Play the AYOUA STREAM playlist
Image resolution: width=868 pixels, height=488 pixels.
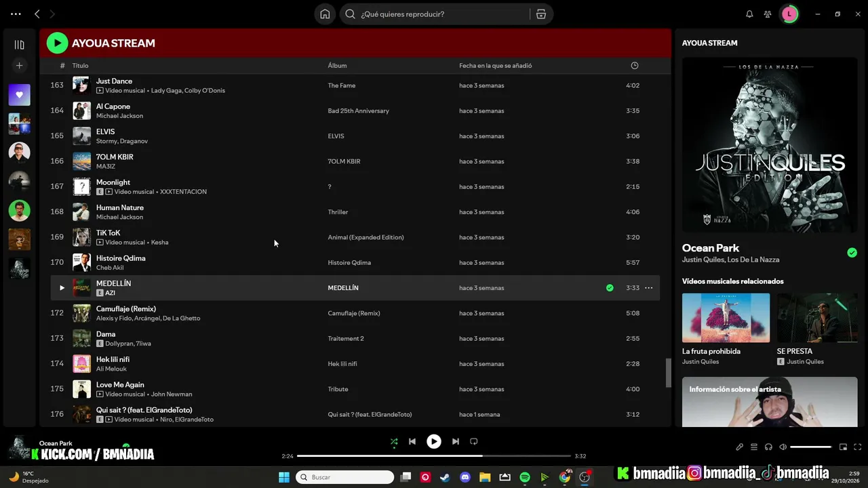pos(57,43)
